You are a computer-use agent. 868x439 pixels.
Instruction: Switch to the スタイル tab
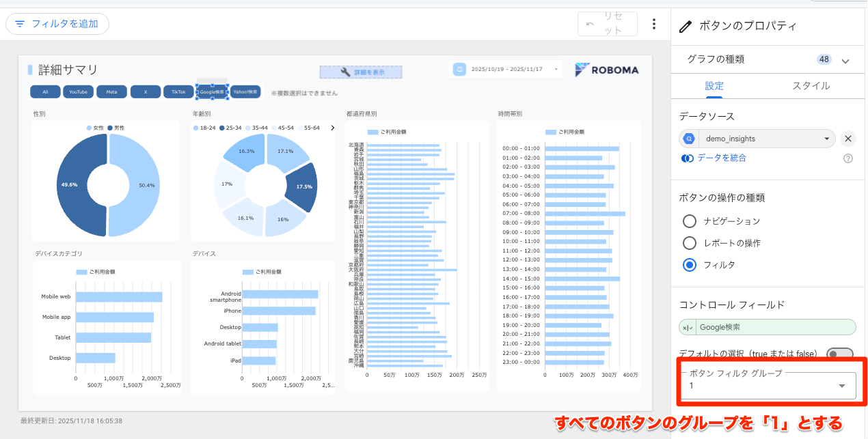tap(811, 86)
